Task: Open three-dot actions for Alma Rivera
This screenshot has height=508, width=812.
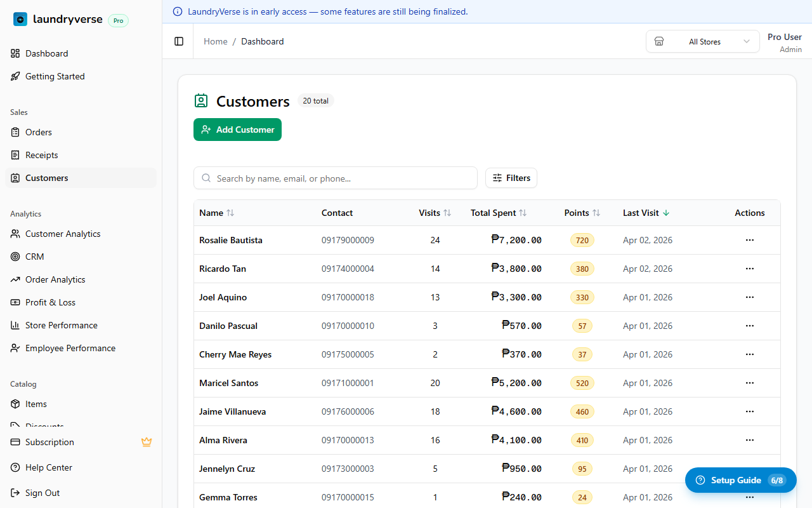Action: [x=749, y=440]
